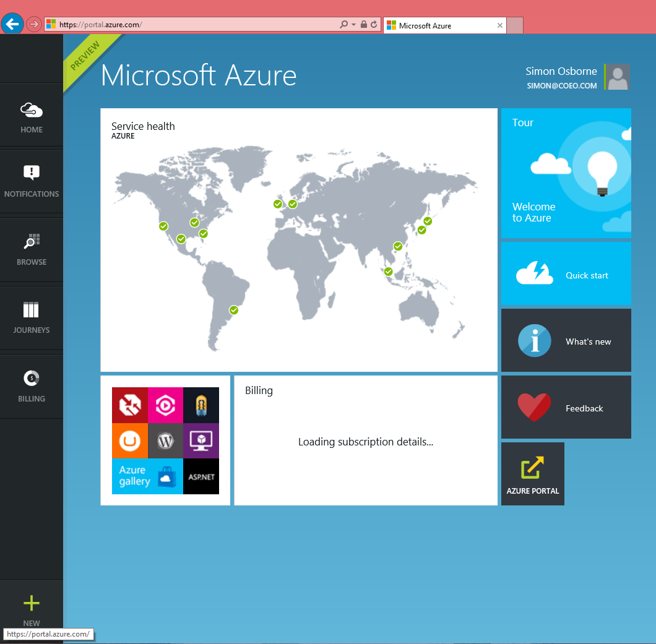The image size is (656, 644).
Task: Open a new blank browser tab
Action: (515, 25)
